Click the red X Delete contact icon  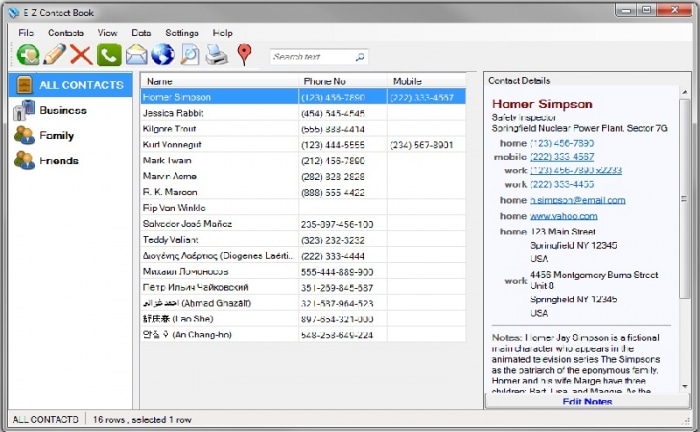[81, 55]
